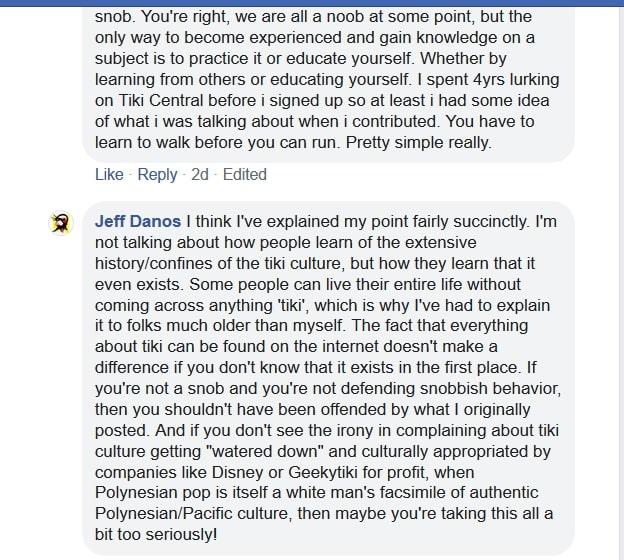Viewport: 624px width, 560px height.
Task: Open the 2d timestamp link
Action: pos(200,174)
